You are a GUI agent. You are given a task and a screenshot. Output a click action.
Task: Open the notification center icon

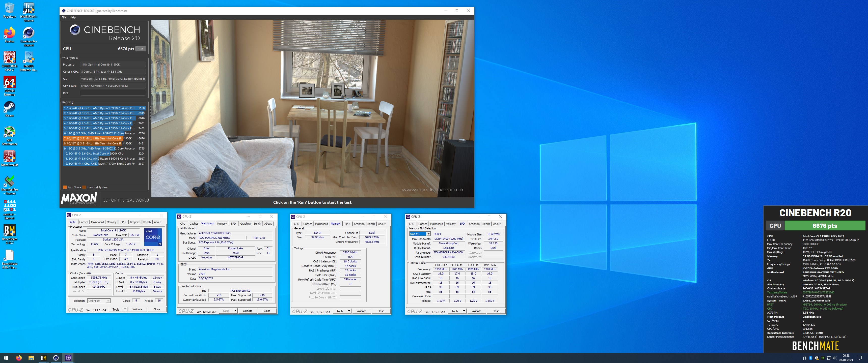click(x=860, y=358)
